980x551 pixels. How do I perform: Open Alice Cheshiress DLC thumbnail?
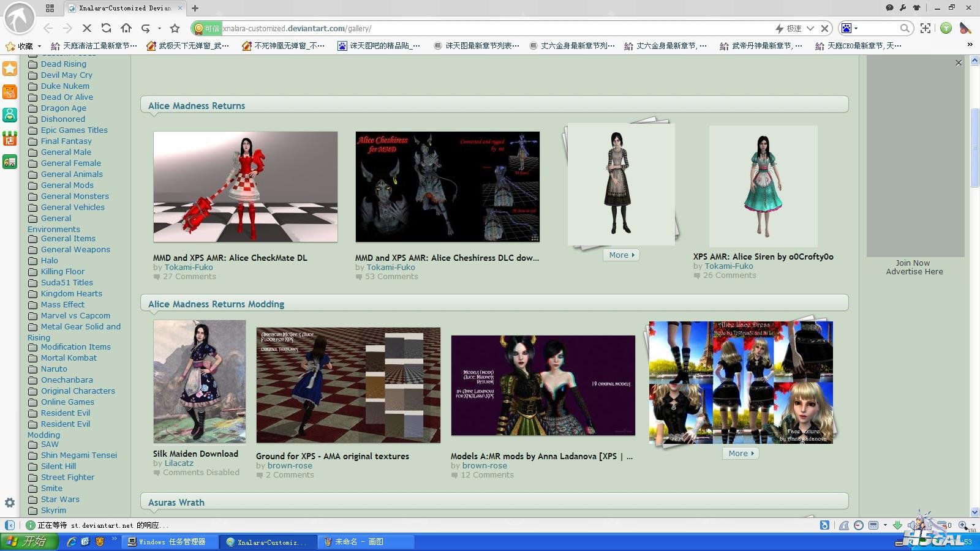pos(447,187)
